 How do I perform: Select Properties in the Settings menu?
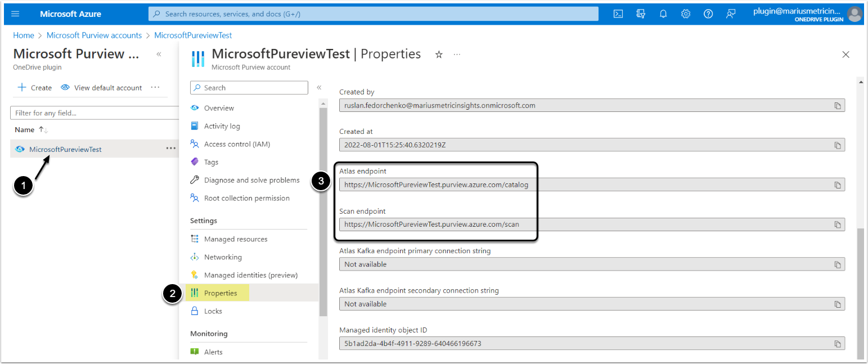[x=220, y=293]
